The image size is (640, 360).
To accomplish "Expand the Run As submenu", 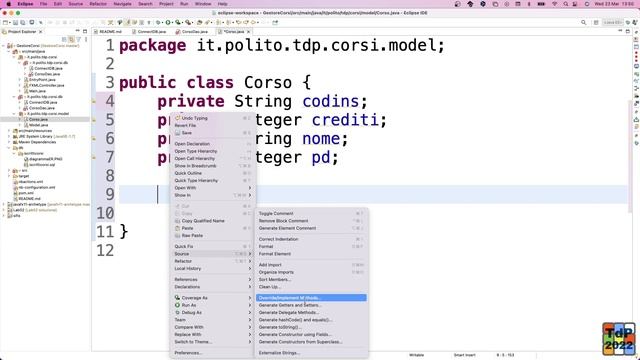I will pos(212,305).
